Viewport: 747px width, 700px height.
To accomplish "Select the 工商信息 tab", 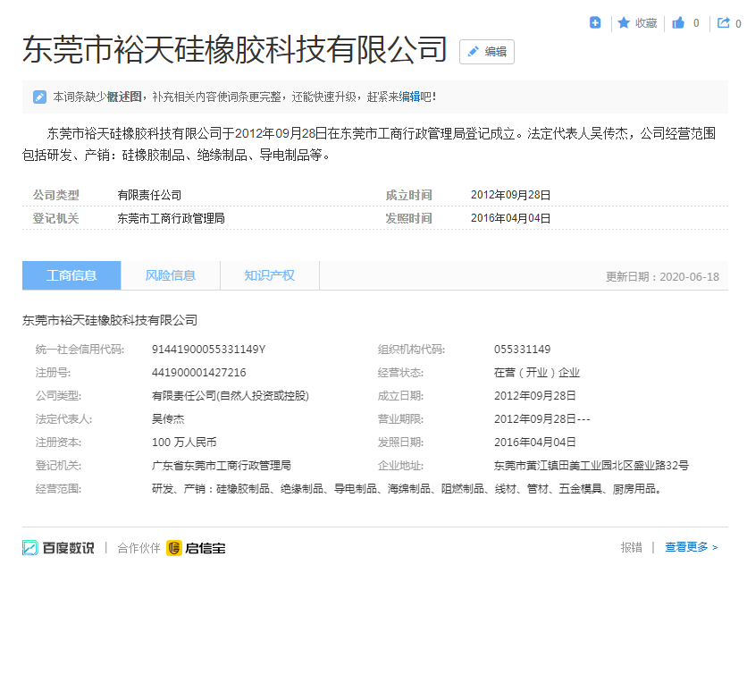I will coord(71,275).
